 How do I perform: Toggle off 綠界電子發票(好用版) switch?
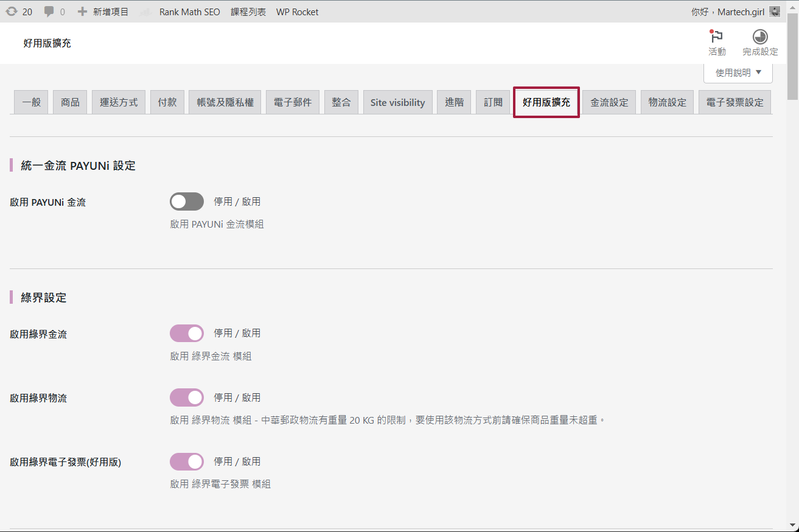pyautogui.click(x=187, y=462)
